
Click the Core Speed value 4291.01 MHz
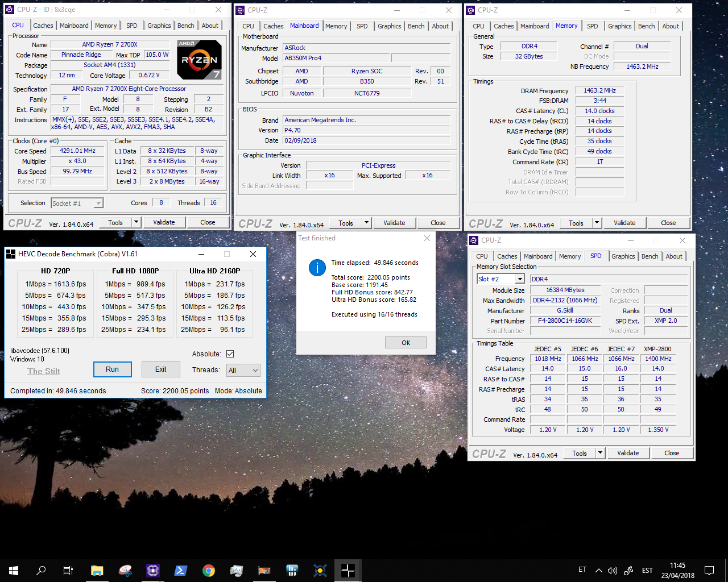click(x=77, y=151)
